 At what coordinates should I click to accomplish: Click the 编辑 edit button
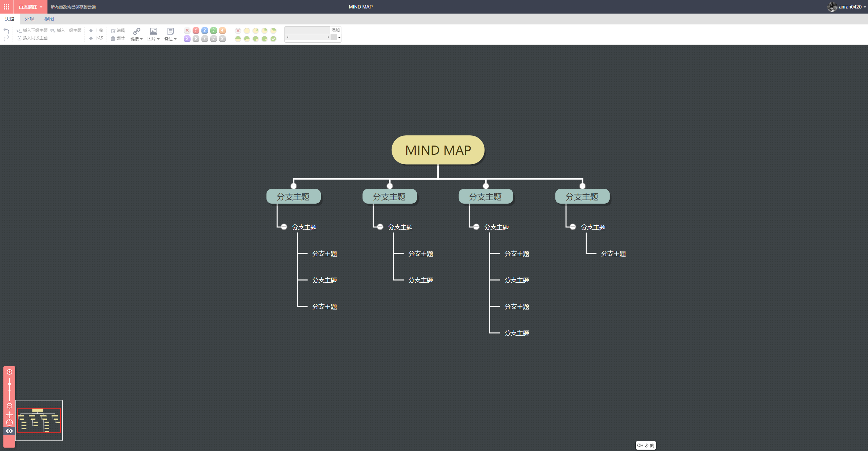coord(118,31)
